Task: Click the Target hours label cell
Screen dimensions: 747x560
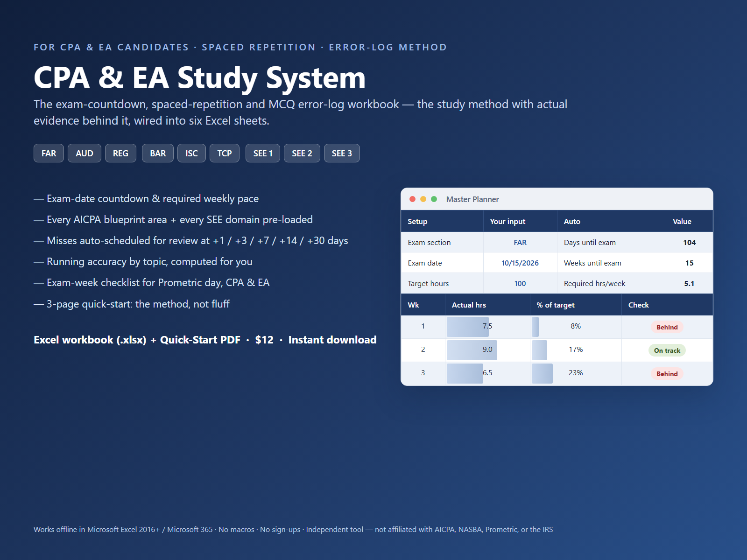Action: click(x=442, y=283)
